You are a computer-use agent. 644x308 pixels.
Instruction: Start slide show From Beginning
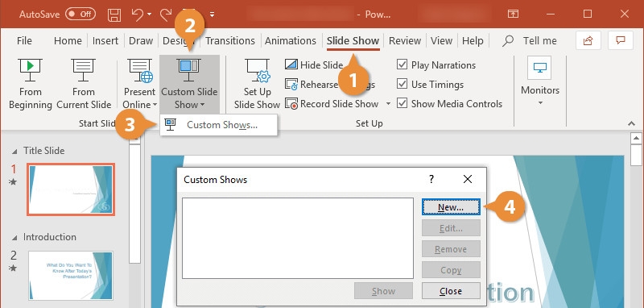[30, 85]
